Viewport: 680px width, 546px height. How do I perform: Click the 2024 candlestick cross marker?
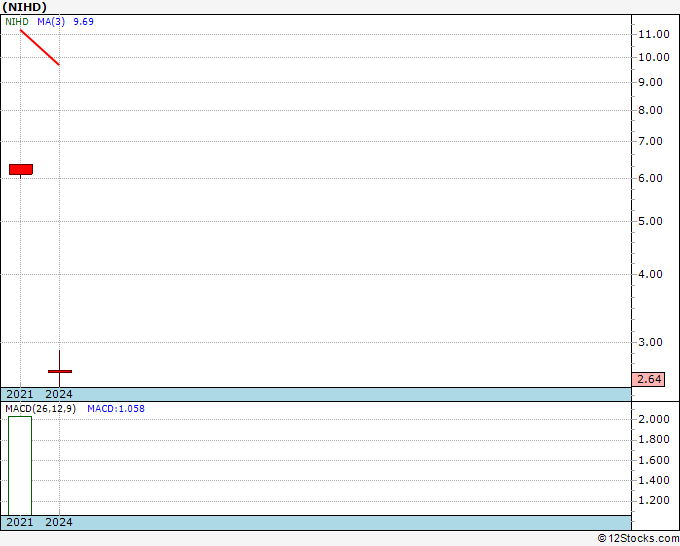coord(60,371)
